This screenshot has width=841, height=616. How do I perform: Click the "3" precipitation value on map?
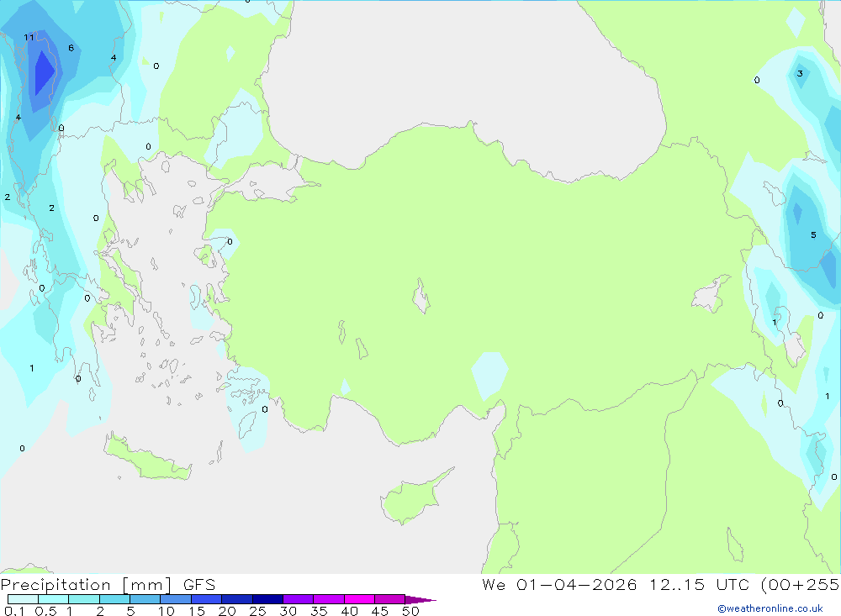pos(800,74)
